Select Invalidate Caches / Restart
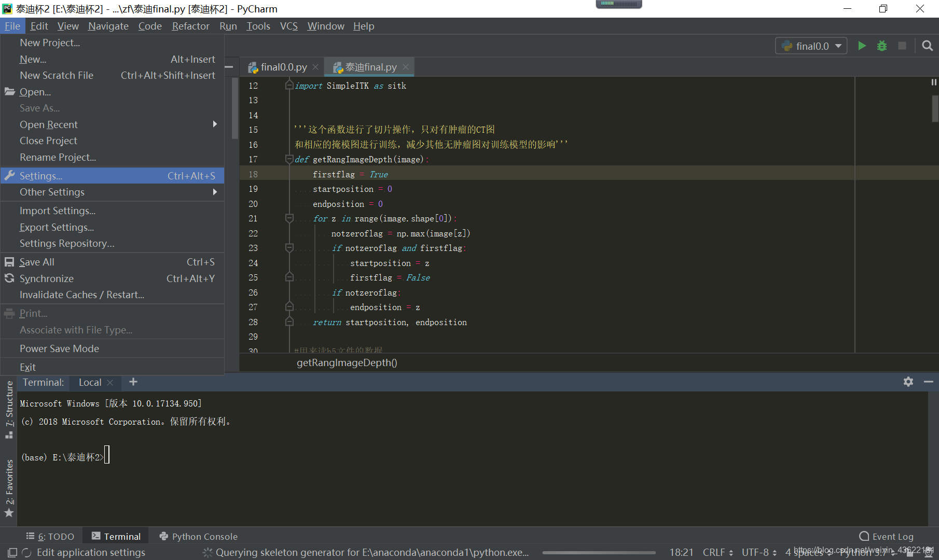This screenshot has width=939, height=560. point(113,295)
